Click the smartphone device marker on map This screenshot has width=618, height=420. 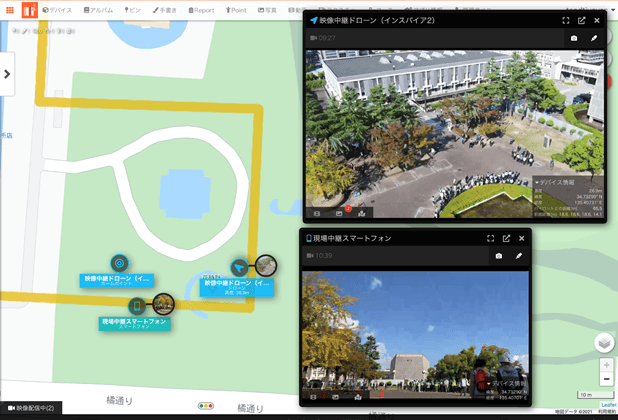pyautogui.click(x=137, y=305)
